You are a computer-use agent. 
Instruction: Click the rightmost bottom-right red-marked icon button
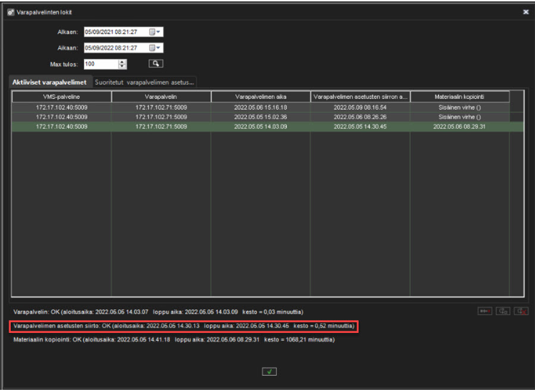pyautogui.click(x=521, y=311)
